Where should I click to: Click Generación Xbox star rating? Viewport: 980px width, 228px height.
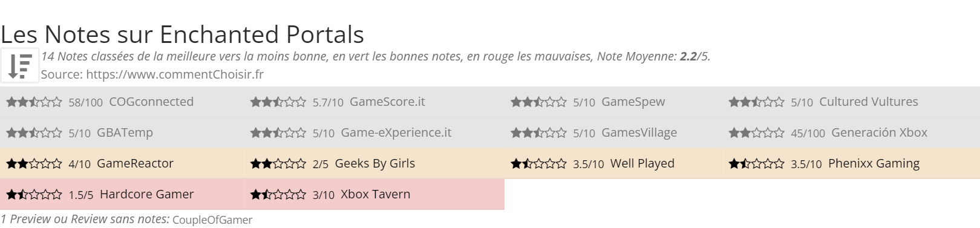coord(756,133)
